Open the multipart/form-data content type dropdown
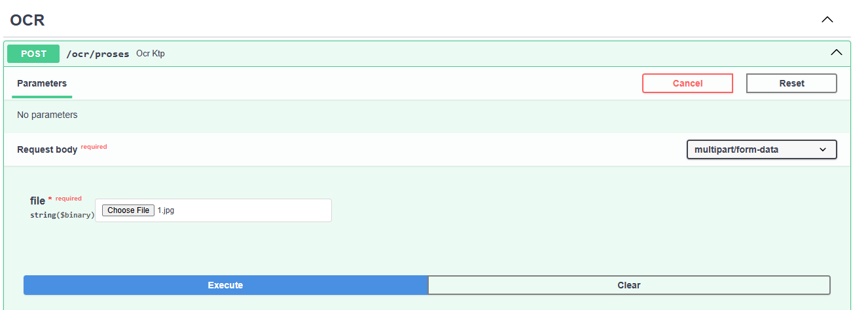Screen dimensions: 868x310 pos(761,149)
